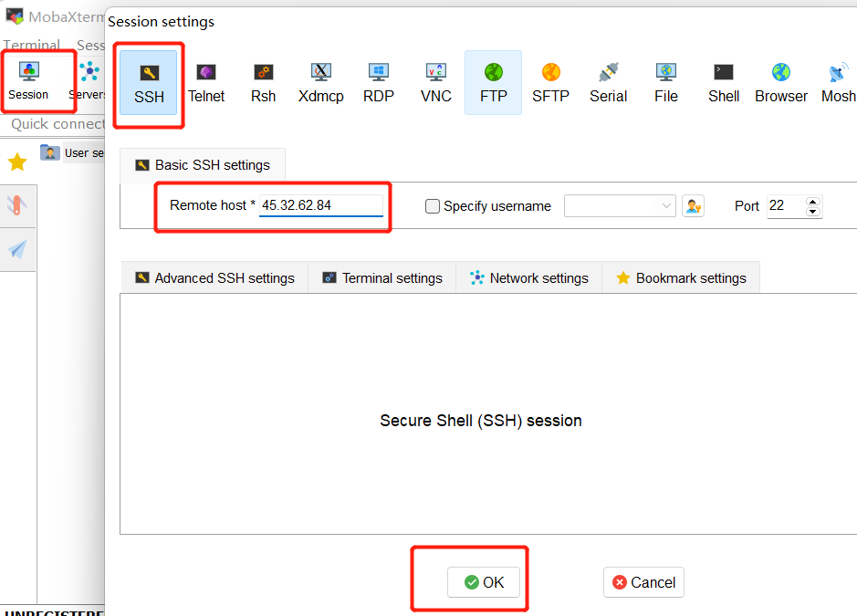857x616 pixels.
Task: Enable the Specify username checkbox
Action: point(433,206)
